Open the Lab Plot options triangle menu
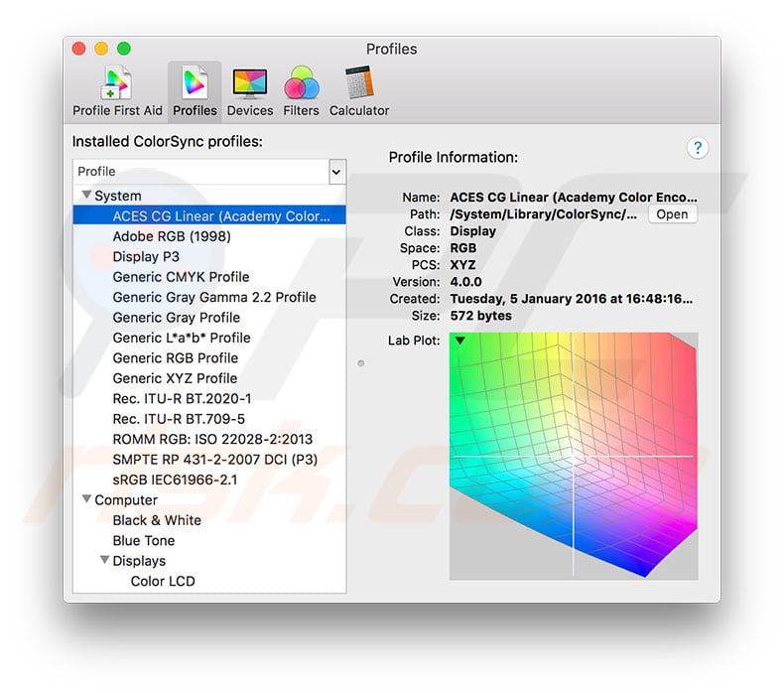This screenshot has height=693, width=784. coord(460,341)
